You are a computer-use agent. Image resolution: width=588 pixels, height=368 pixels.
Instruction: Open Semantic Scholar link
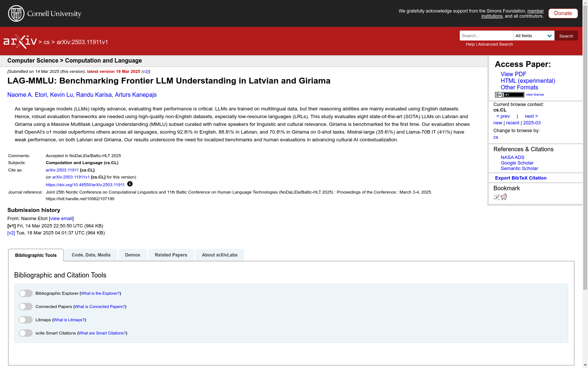tap(519, 169)
